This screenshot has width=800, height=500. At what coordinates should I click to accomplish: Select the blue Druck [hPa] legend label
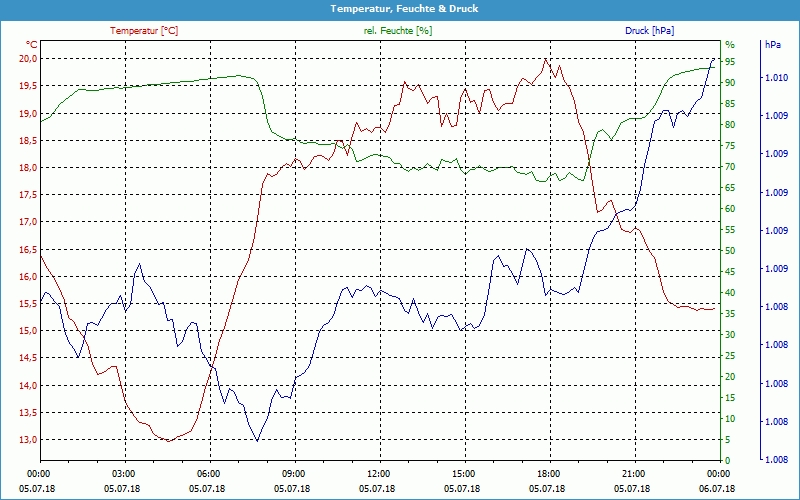[649, 31]
